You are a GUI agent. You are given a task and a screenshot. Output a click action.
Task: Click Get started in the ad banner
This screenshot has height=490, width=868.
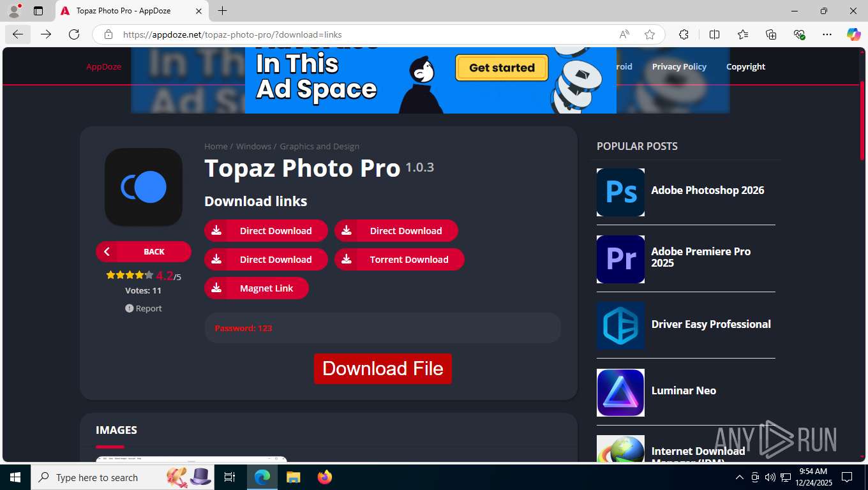coord(502,68)
